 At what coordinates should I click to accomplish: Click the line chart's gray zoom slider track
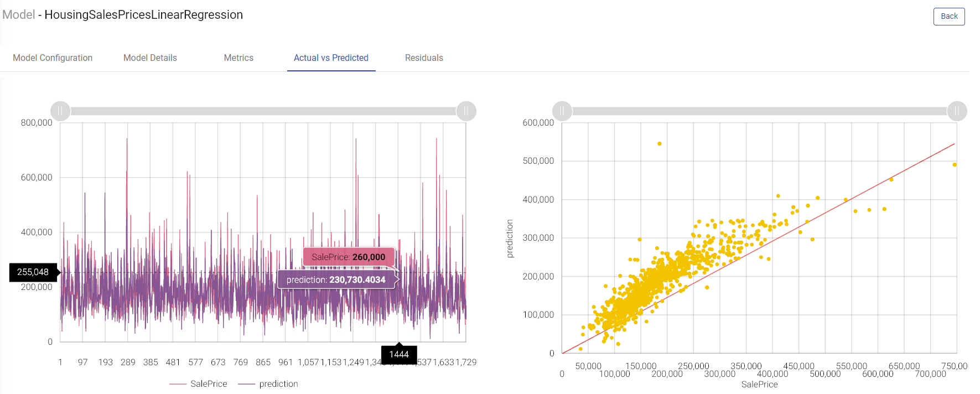(x=263, y=111)
